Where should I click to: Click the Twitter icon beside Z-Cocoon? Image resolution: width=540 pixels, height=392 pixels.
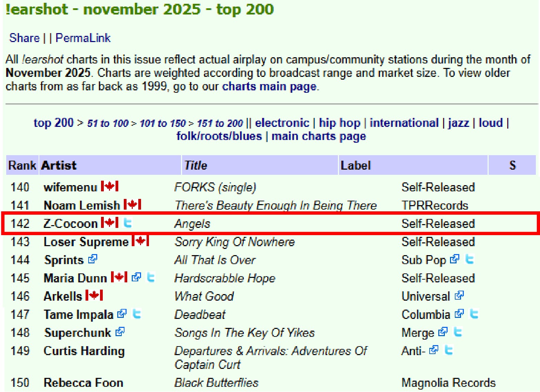(128, 223)
